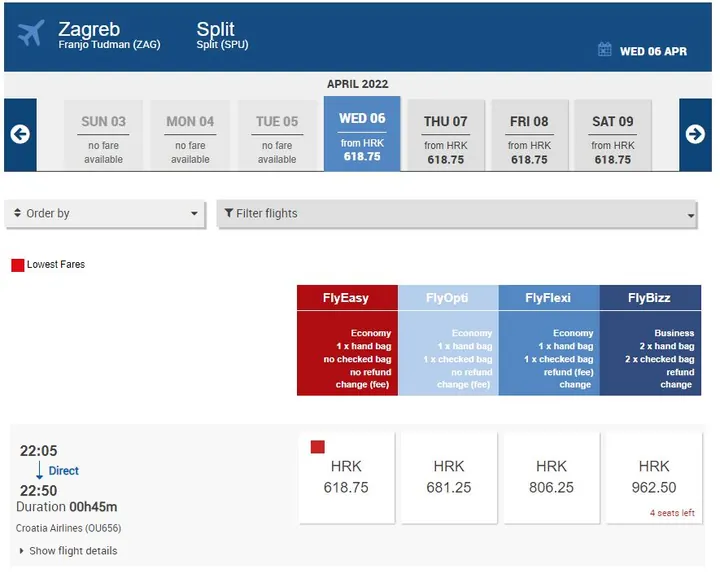
Task: Select the THU 07 date tab
Action: tap(446, 135)
